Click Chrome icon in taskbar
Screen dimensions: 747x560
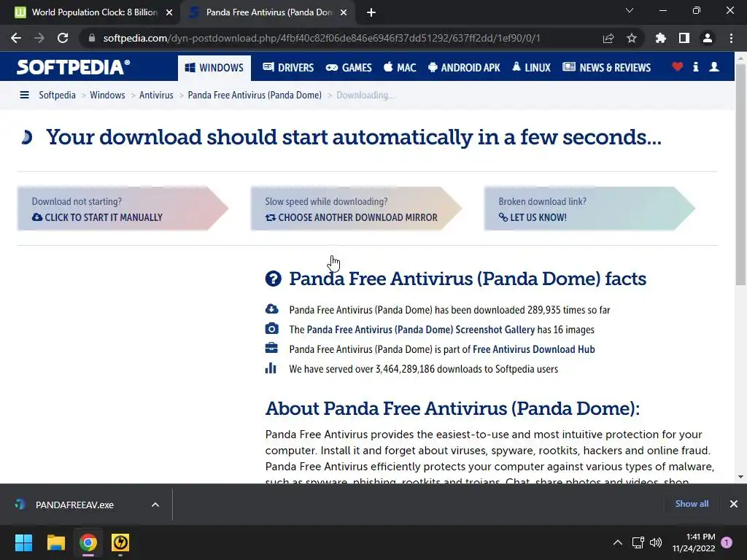(x=88, y=542)
